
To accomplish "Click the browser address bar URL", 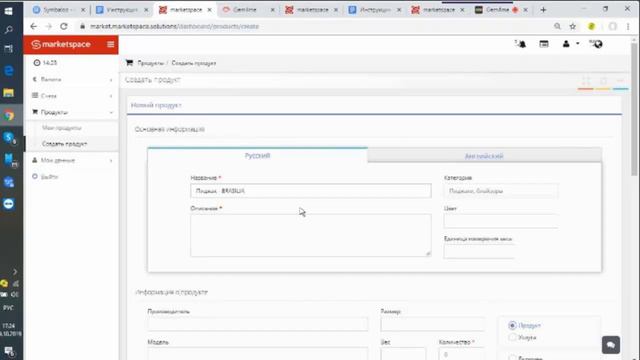I will coord(174,26).
